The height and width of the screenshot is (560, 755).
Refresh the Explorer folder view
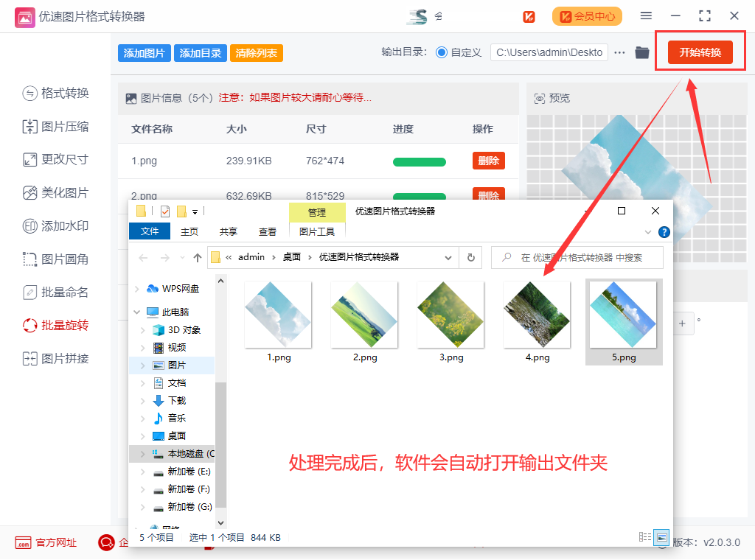coord(470,258)
